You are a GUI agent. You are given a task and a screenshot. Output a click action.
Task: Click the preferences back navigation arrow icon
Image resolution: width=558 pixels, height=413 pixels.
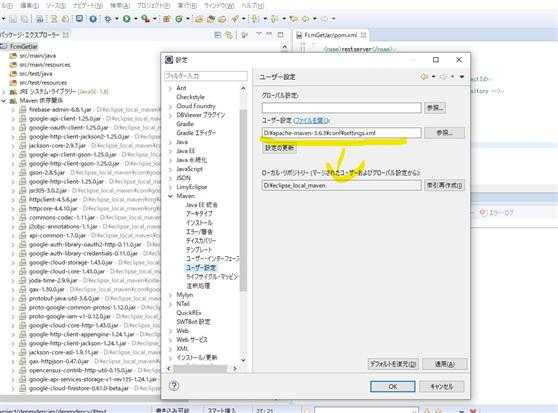click(x=424, y=76)
